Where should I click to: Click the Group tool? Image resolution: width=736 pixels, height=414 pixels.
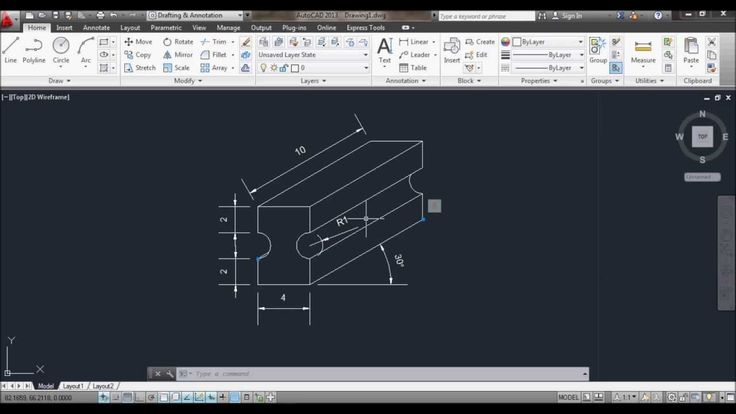click(x=598, y=51)
